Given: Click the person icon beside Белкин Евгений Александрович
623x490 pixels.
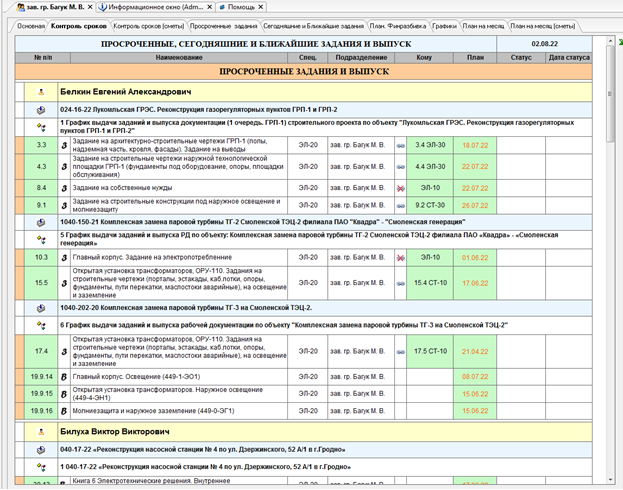Looking at the screenshot, I should click(41, 92).
